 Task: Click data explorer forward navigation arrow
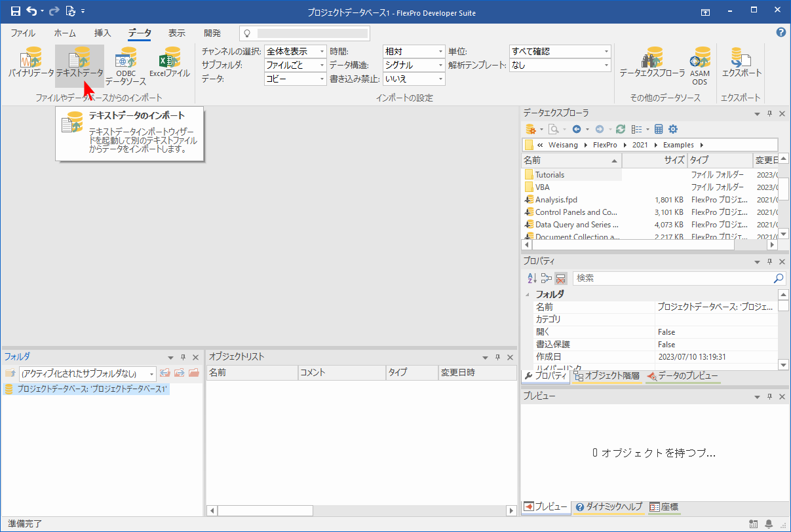(599, 129)
